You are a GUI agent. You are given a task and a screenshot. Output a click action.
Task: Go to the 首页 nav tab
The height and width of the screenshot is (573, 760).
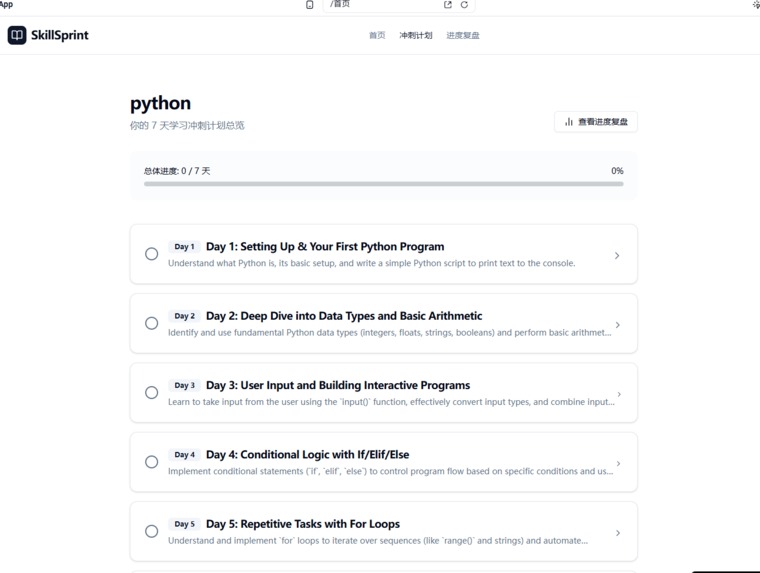(x=377, y=35)
